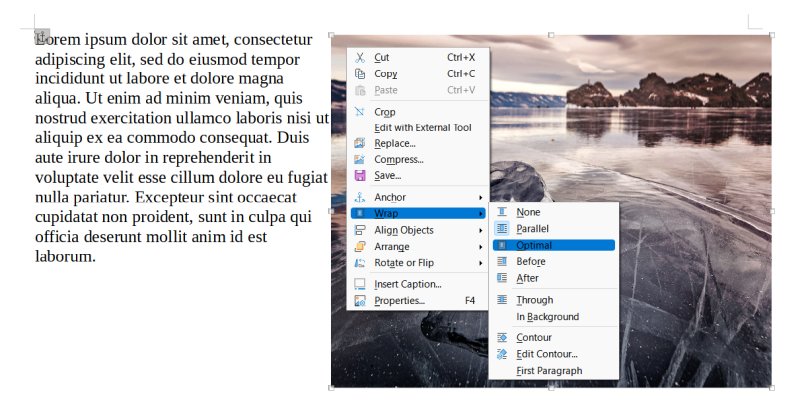Click the Contour icon
Screen dimensions: 800x410
[x=502, y=337]
